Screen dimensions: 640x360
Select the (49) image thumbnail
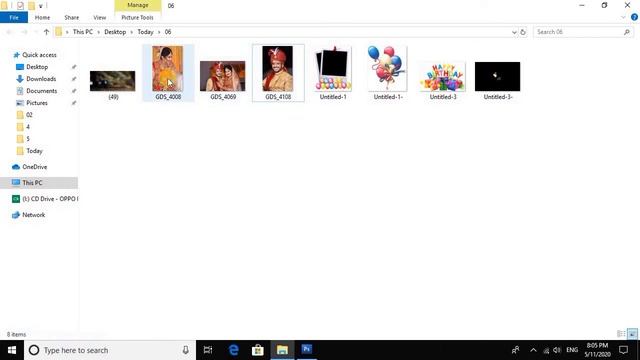click(x=113, y=81)
